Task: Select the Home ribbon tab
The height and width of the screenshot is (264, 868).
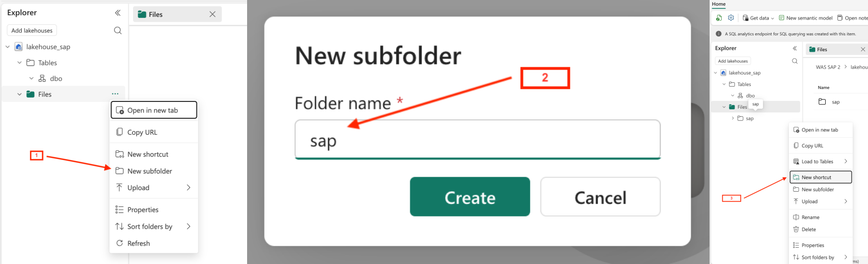Action: click(719, 4)
